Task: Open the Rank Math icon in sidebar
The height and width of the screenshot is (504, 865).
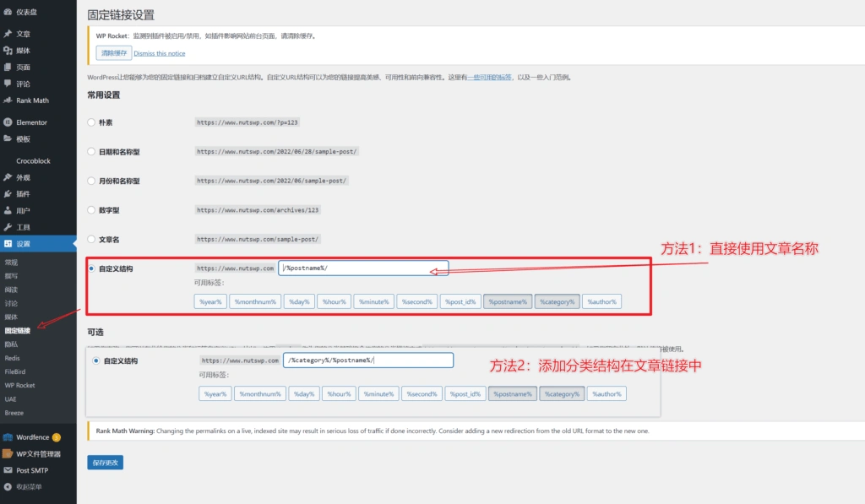Action: click(8, 100)
